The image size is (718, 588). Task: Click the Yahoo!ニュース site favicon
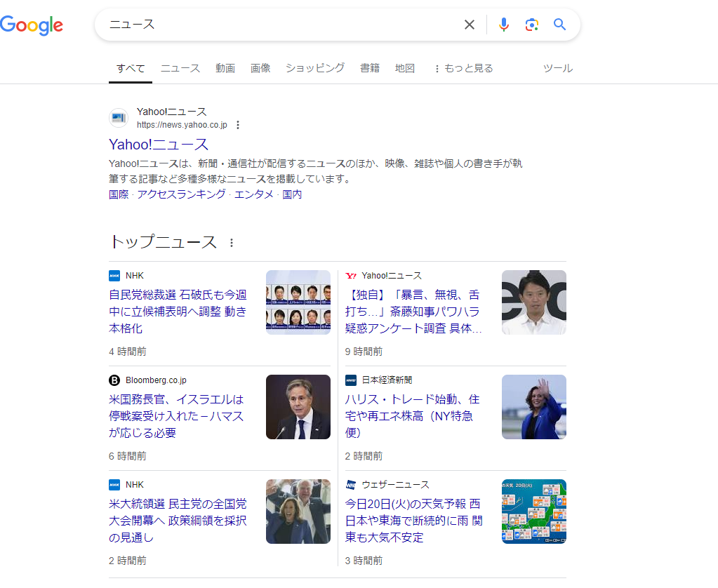(x=118, y=118)
